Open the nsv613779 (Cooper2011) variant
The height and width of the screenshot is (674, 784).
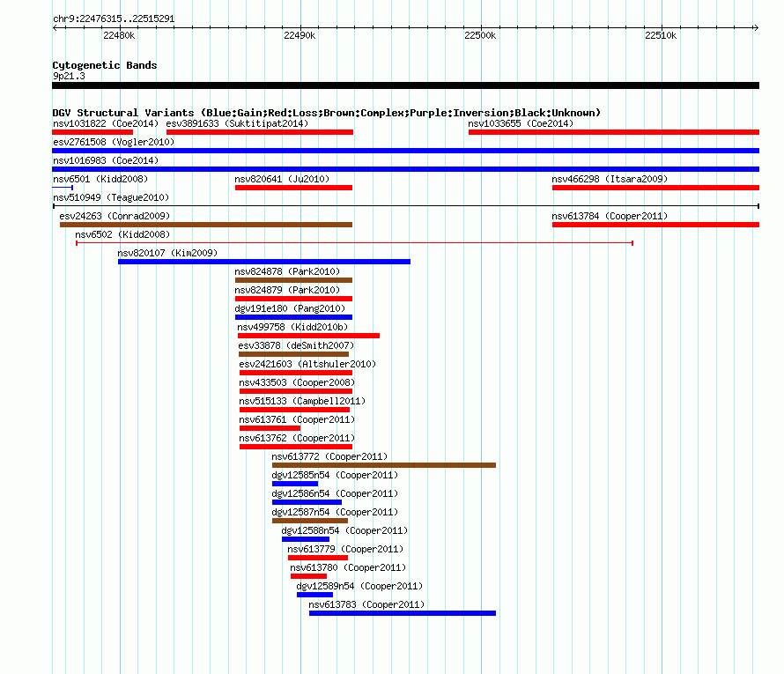[x=345, y=549]
